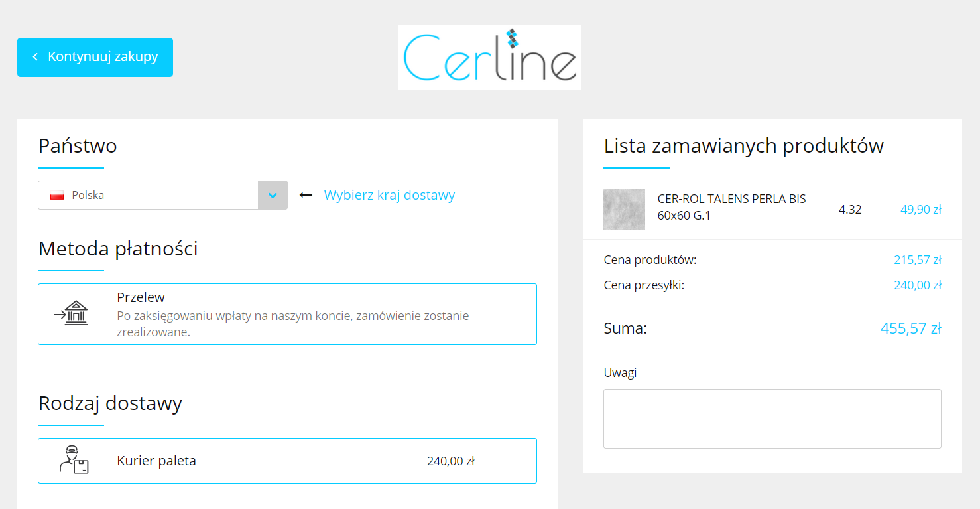Click the Cena przesyłki amount
980x509 pixels.
[917, 285]
